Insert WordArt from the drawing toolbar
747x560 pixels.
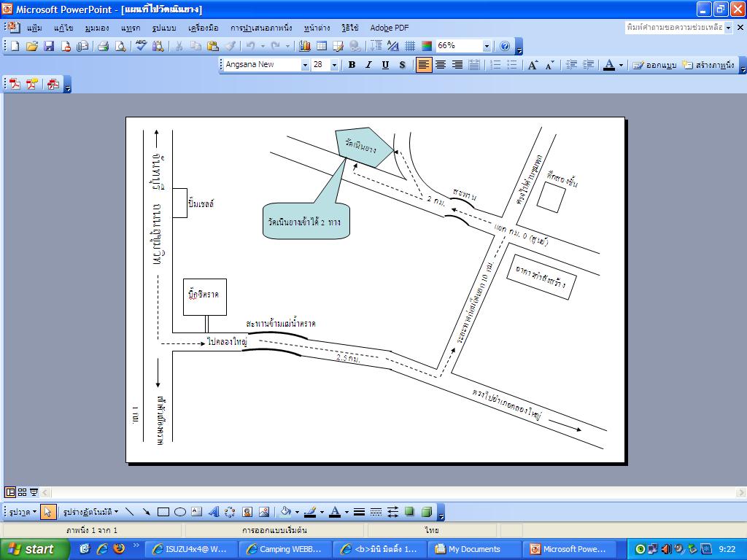click(214, 512)
